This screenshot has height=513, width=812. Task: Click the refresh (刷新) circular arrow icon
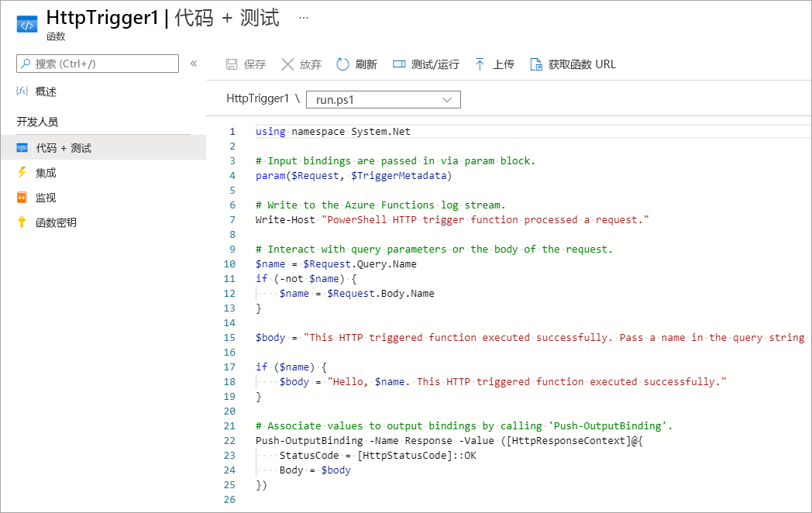click(x=342, y=64)
